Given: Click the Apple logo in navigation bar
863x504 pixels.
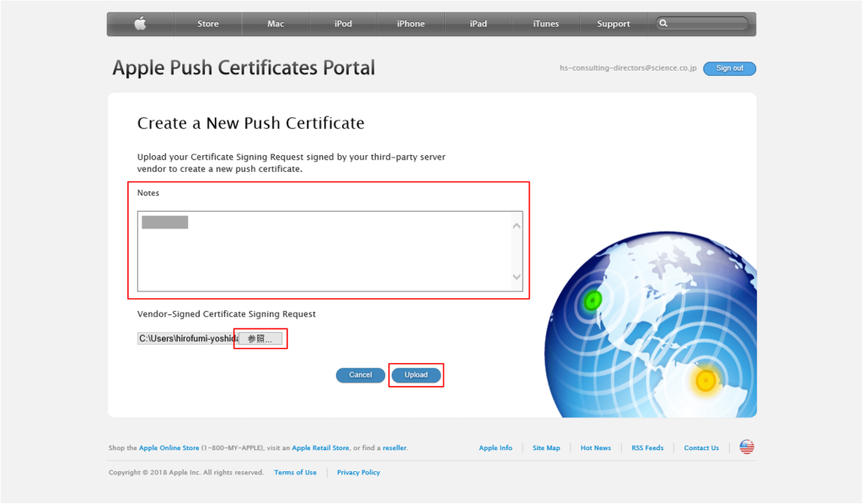Looking at the screenshot, I should tap(141, 24).
